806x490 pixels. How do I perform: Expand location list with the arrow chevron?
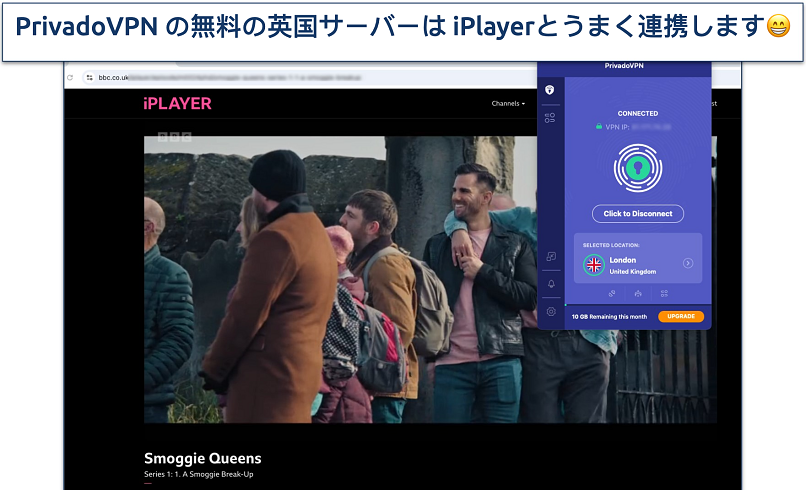point(688,263)
